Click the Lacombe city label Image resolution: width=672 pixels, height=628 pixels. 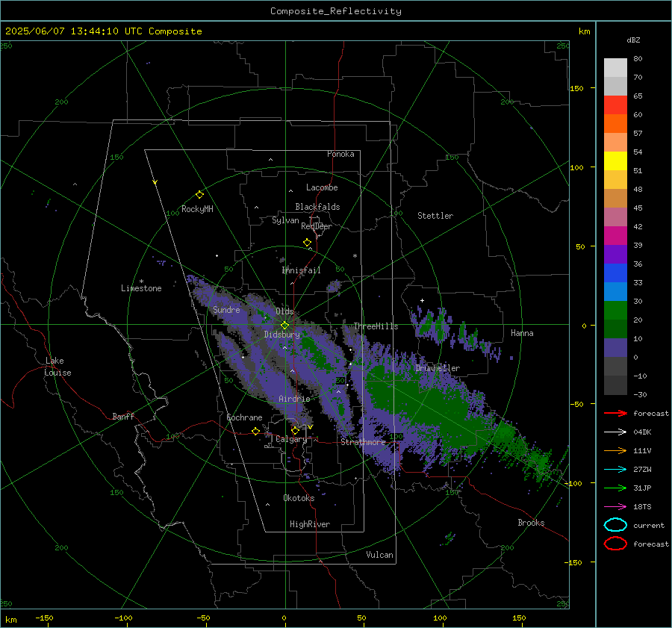point(322,187)
